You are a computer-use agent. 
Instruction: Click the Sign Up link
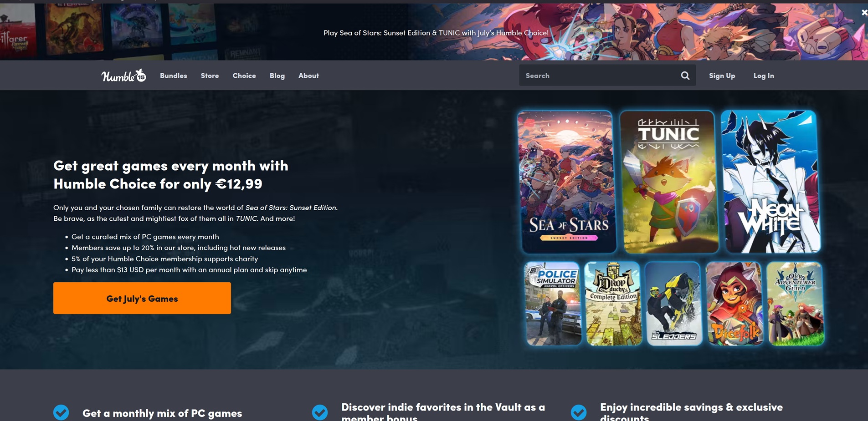(x=722, y=76)
